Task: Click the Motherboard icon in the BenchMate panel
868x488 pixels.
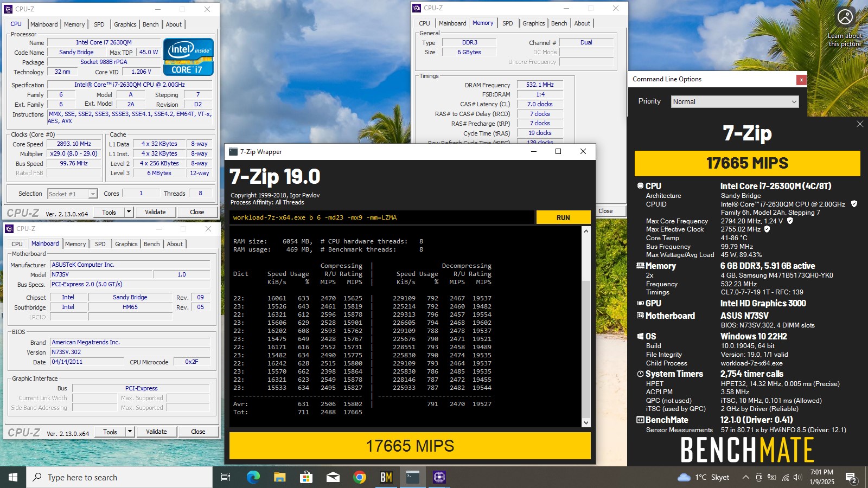Action: 640,316
